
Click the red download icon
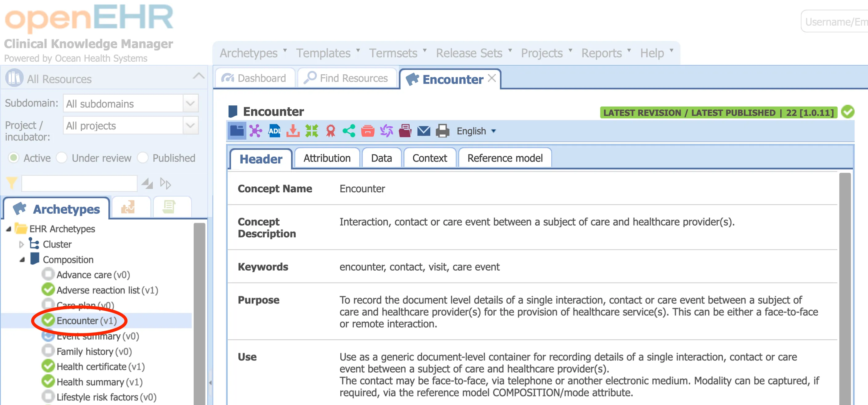(293, 131)
